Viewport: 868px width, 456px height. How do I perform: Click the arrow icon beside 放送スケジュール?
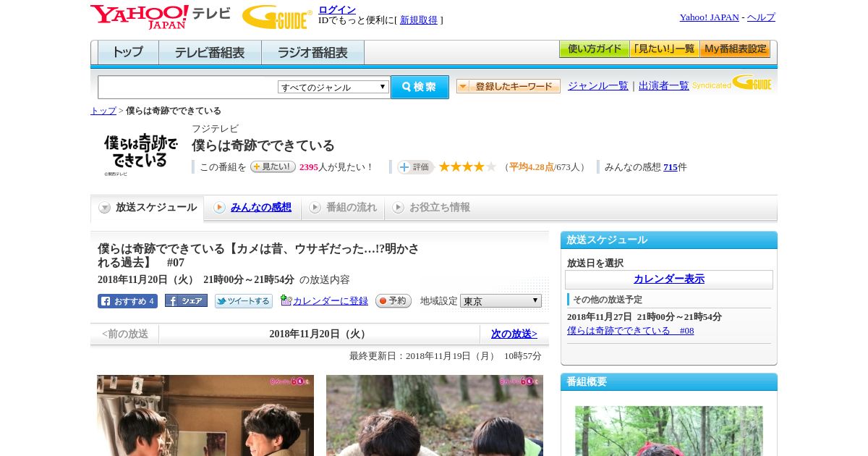tap(105, 208)
